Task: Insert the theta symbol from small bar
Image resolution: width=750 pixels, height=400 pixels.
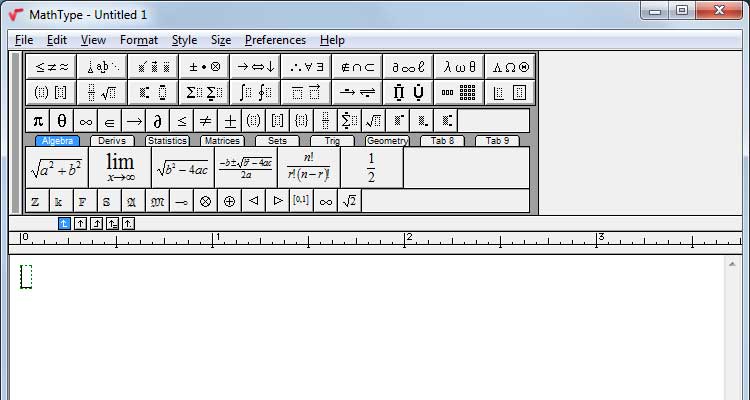Action: [x=62, y=121]
